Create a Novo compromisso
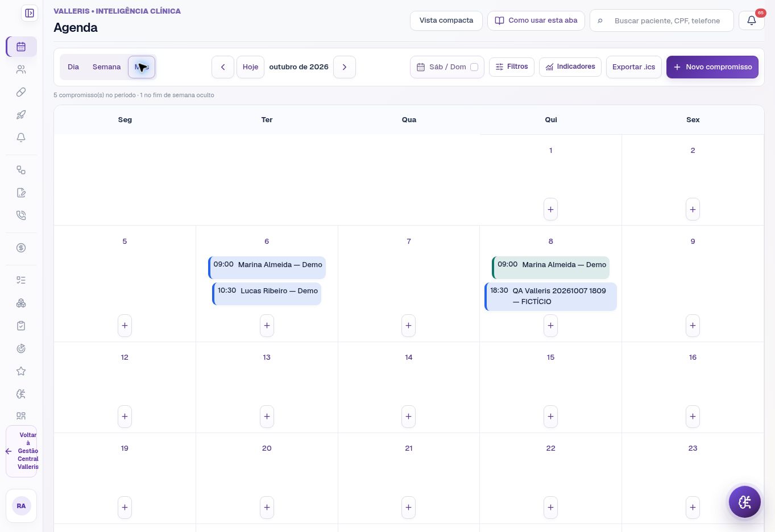This screenshot has width=775, height=532. tap(712, 67)
